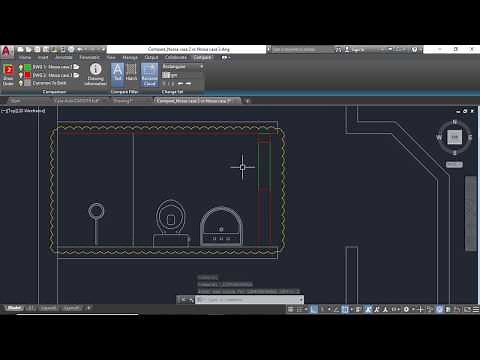Open DWG 1 file folder icon

click(x=76, y=67)
